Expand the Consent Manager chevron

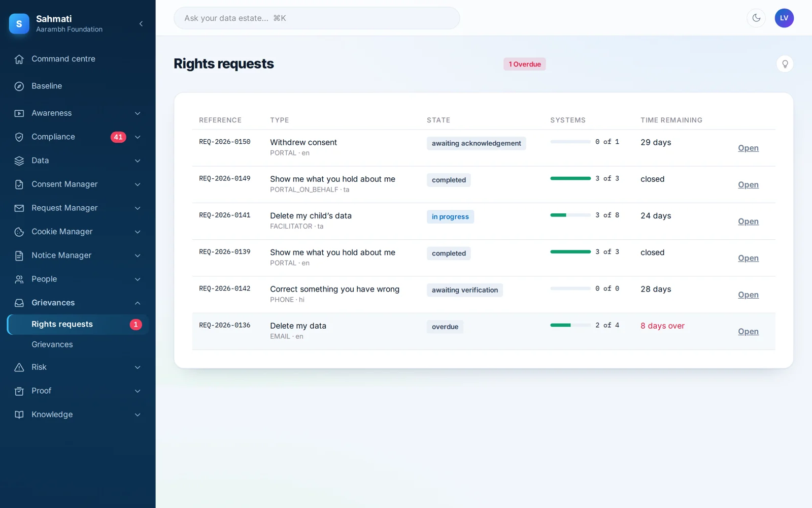pyautogui.click(x=138, y=184)
